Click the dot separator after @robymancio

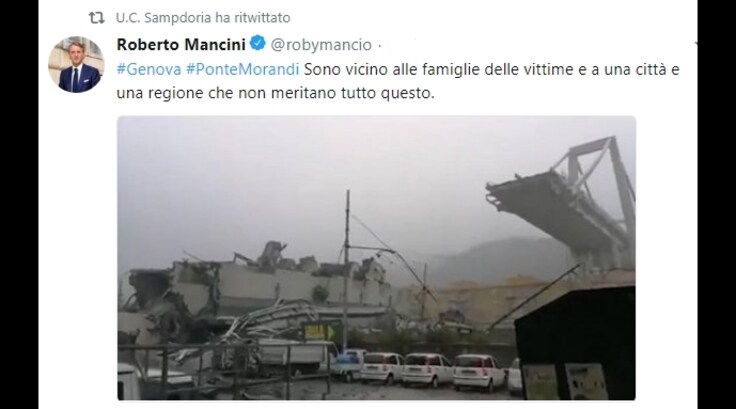tap(379, 46)
